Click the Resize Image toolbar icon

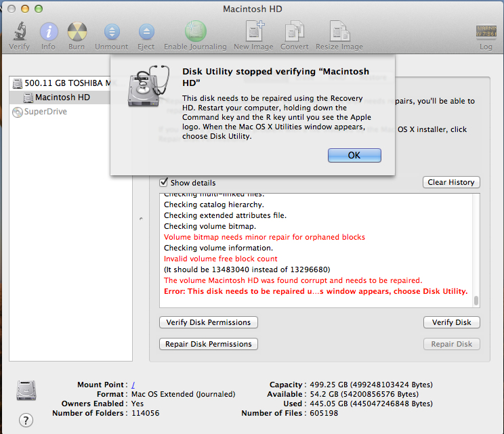coord(339,31)
